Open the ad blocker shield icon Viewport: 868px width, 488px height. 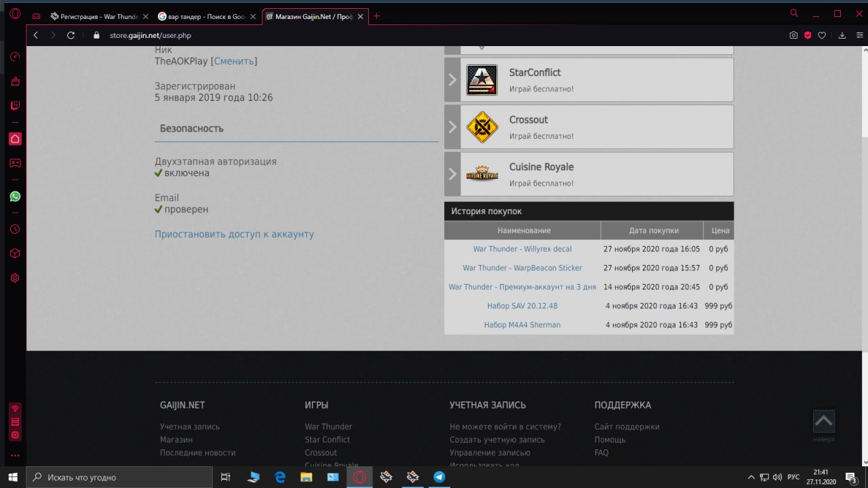(808, 35)
